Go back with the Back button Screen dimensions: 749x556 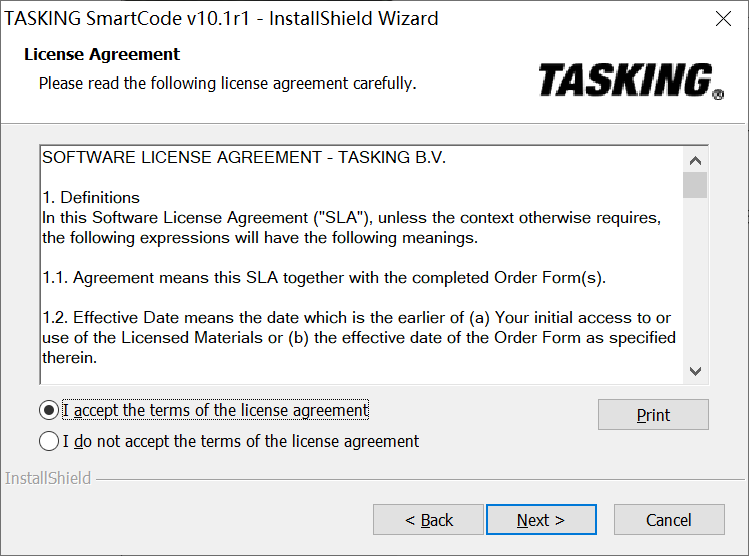428,520
